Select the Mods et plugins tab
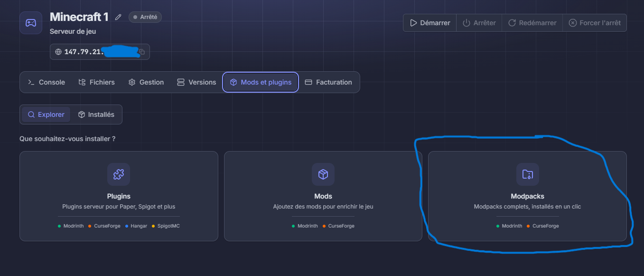The height and width of the screenshot is (276, 644). 261,82
